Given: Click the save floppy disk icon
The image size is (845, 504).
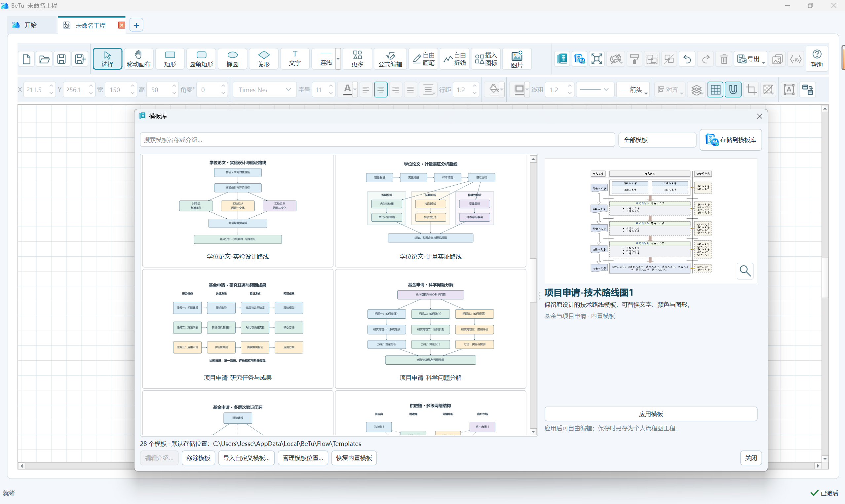Looking at the screenshot, I should (61, 59).
